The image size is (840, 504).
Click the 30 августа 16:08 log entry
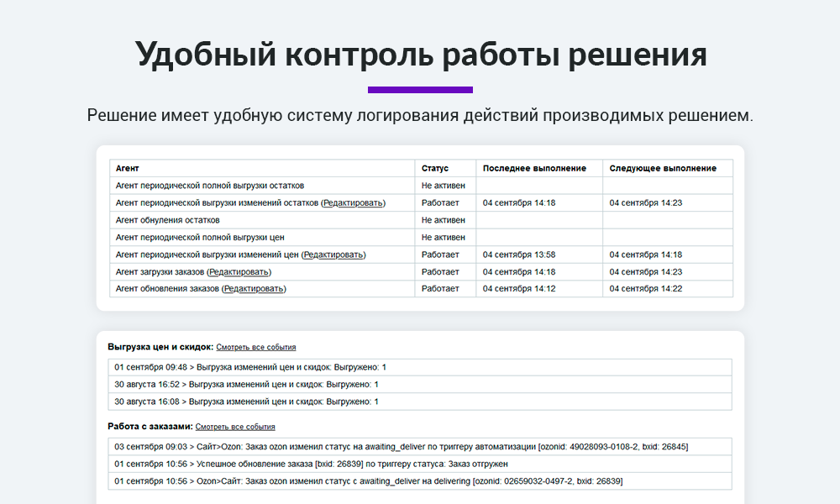coord(246,402)
